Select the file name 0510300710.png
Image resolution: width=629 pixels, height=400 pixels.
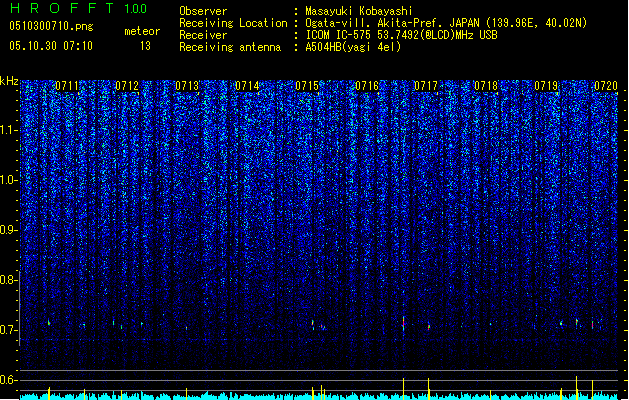click(x=51, y=26)
